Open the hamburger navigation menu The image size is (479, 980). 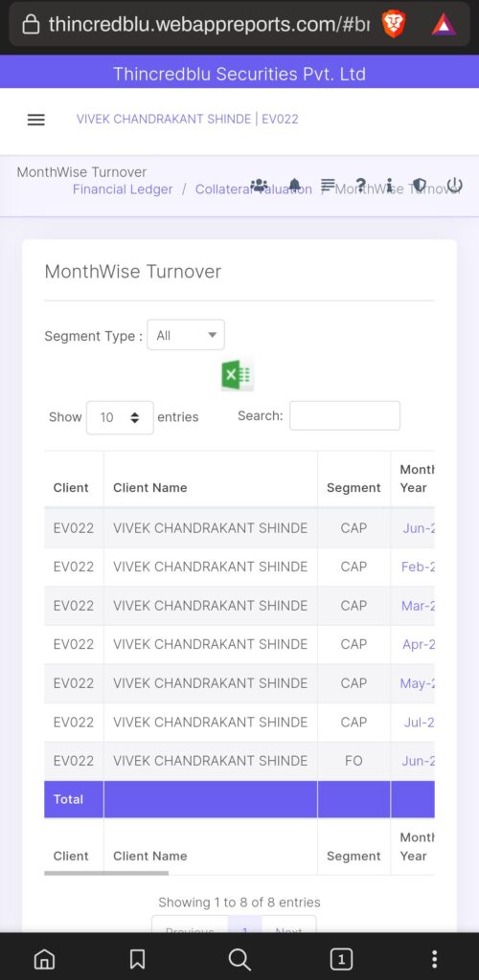(x=36, y=120)
